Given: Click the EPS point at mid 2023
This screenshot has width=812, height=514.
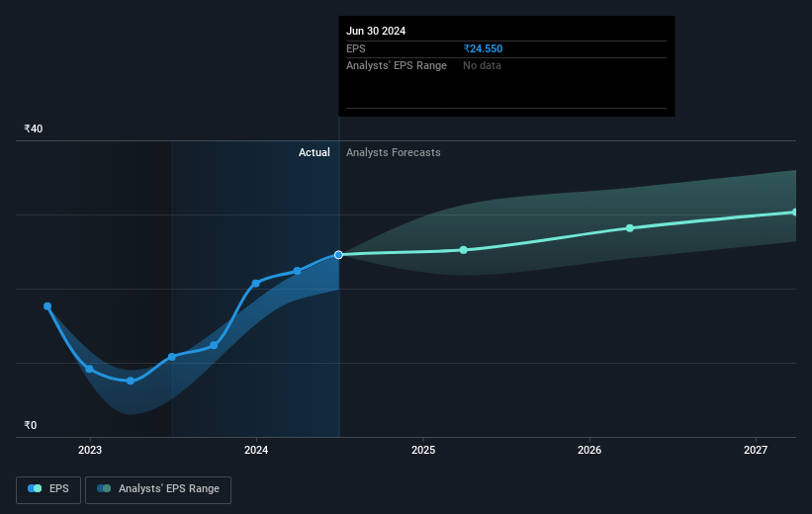Looking at the screenshot, I should (172, 357).
